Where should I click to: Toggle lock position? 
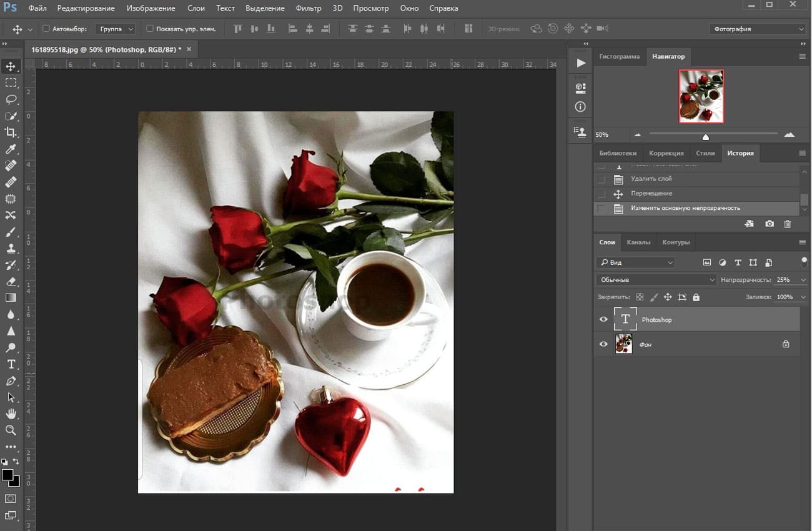coord(668,297)
